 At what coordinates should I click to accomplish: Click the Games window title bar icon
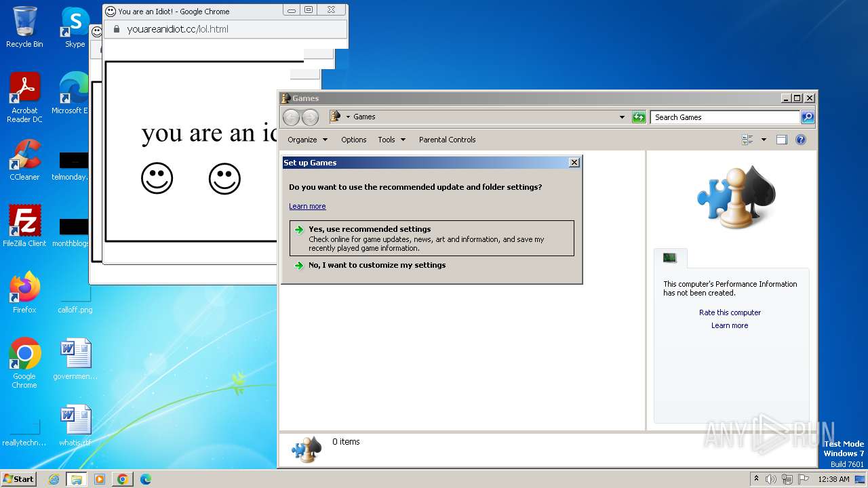[x=286, y=98]
